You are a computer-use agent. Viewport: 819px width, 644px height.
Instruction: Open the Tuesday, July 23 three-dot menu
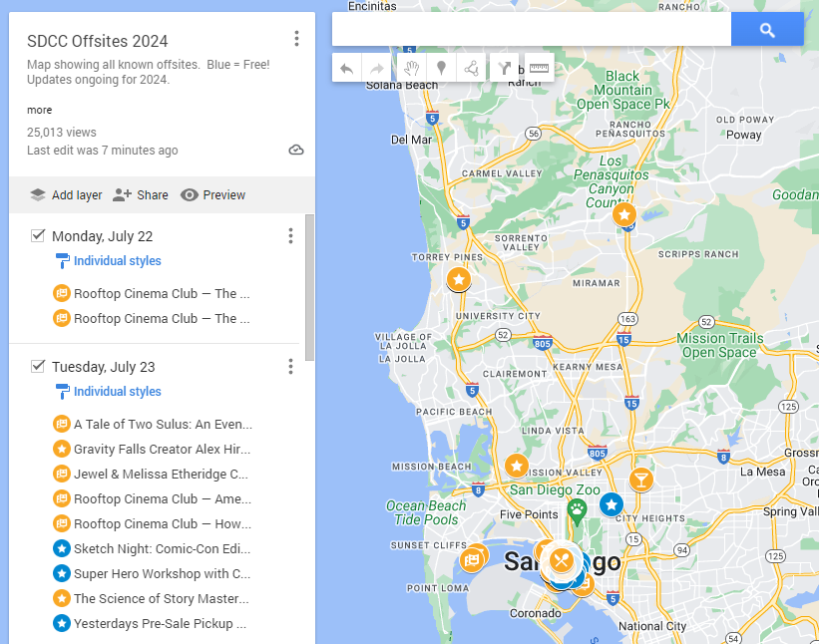tap(290, 366)
